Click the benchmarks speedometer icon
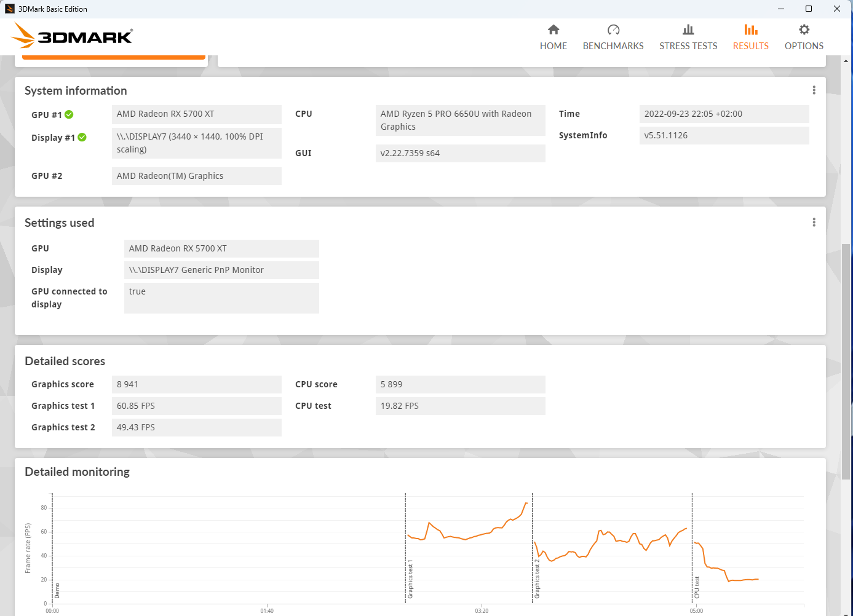Viewport: 853px width, 616px height. click(613, 30)
